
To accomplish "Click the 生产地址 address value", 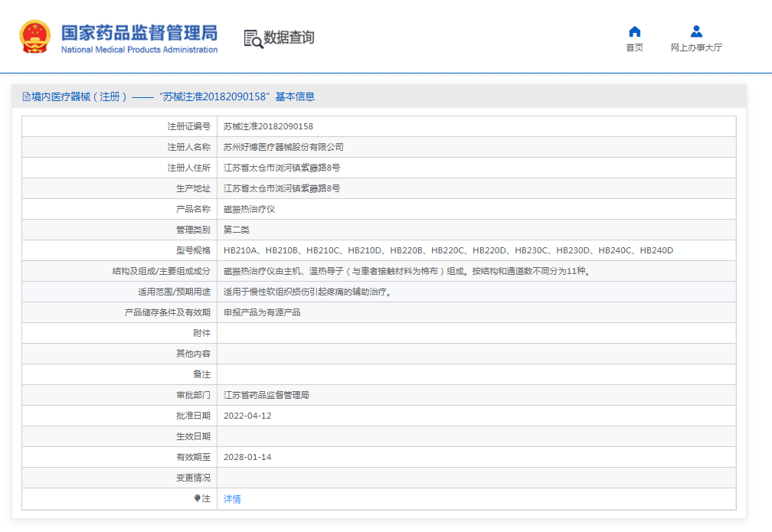I will (x=282, y=188).
